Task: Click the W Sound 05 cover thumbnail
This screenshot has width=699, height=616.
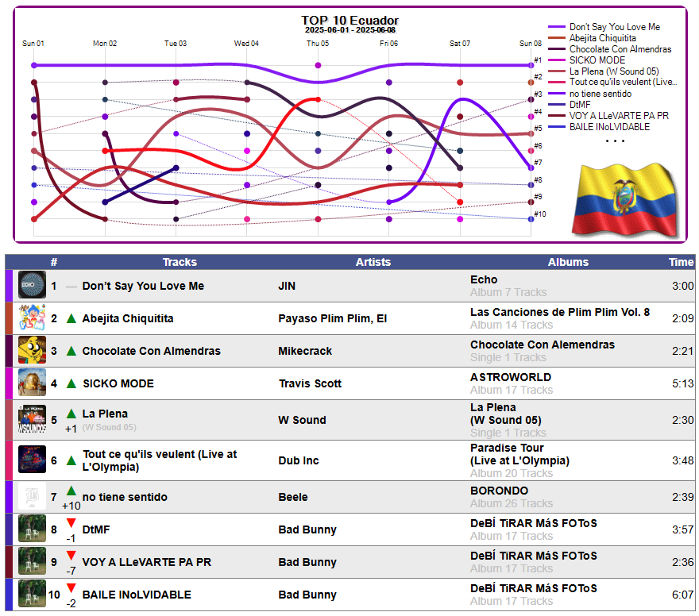Action: (32, 419)
